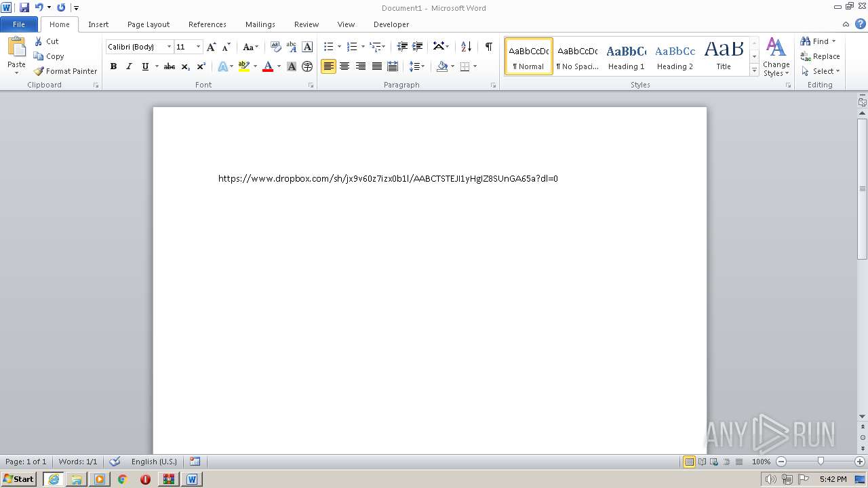868x488 pixels.
Task: Open Chrome from the taskbar
Action: pos(122,479)
